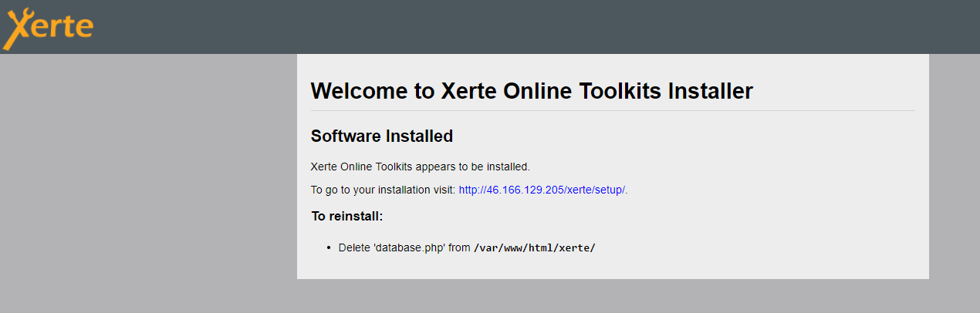Image resolution: width=980 pixels, height=313 pixels.
Task: Click the '/var/www/html/xerte/' path text
Action: (x=535, y=248)
